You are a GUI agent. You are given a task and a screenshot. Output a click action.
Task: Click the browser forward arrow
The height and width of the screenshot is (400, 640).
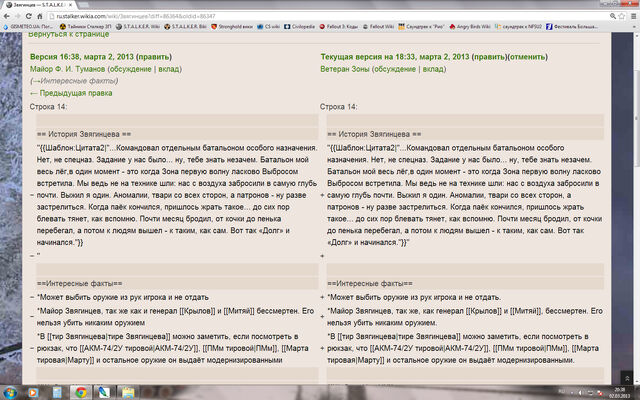18,16
